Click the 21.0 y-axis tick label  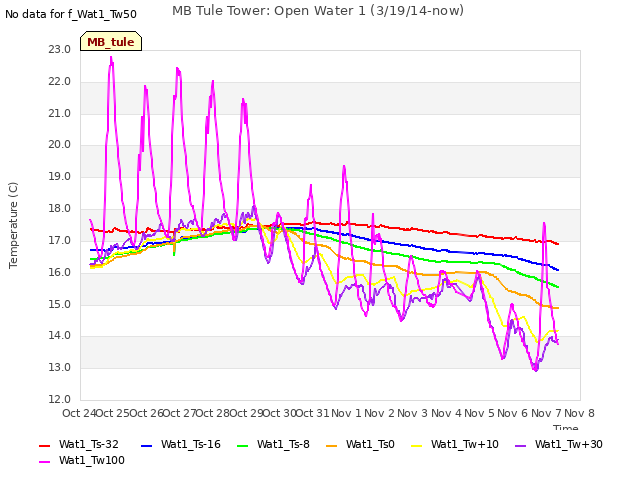click(x=60, y=113)
